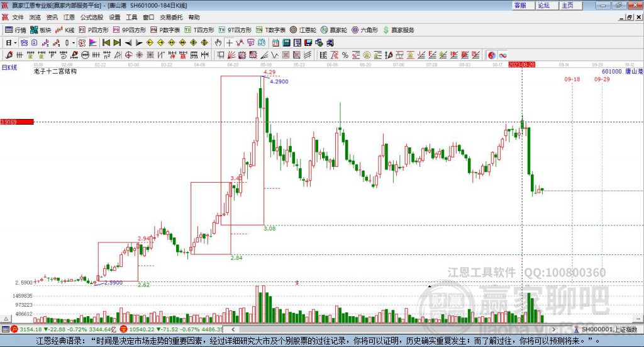
Task: Click the scrollbar left arrow button
Action: [x=233, y=329]
